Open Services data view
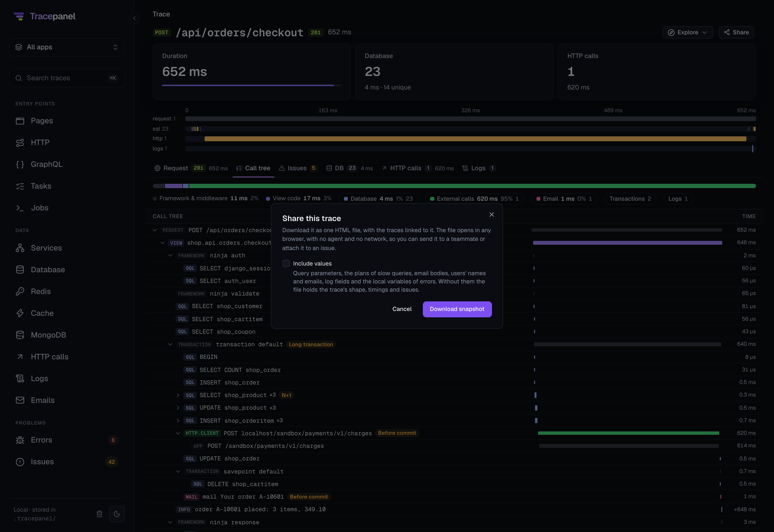Image resolution: width=774 pixels, height=532 pixels. coord(67,248)
